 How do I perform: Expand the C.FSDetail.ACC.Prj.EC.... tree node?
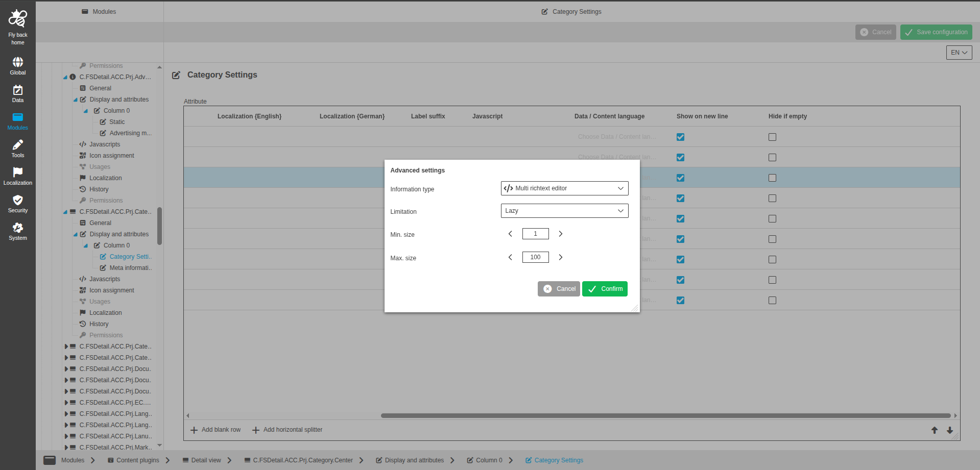(66, 403)
